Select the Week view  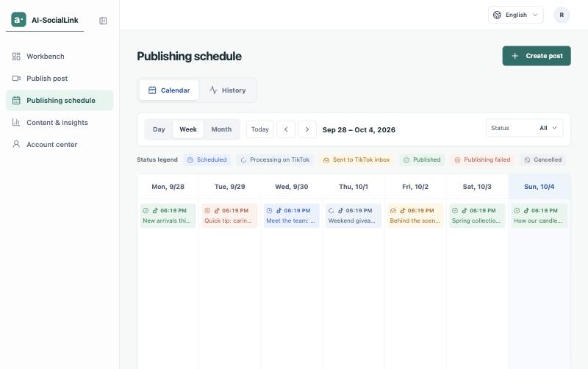point(188,129)
